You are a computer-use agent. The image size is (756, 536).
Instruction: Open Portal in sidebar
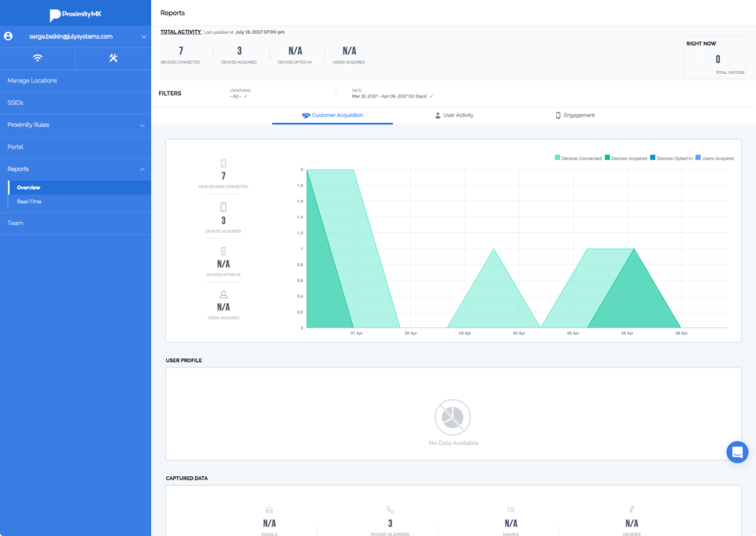76,147
